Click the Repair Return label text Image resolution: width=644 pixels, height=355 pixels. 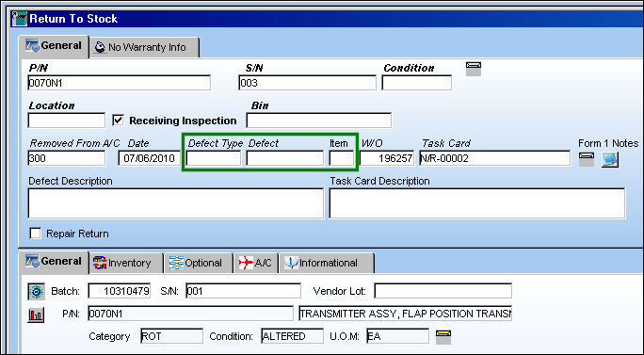tap(77, 234)
